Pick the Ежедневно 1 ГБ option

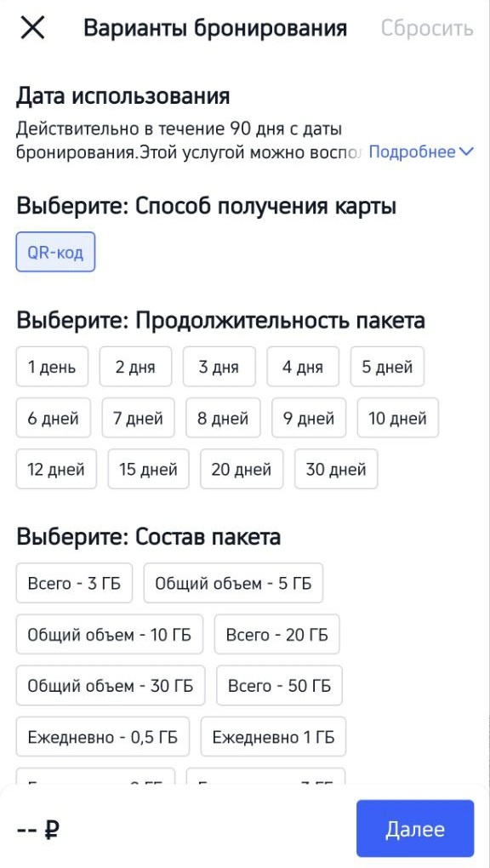(272, 737)
